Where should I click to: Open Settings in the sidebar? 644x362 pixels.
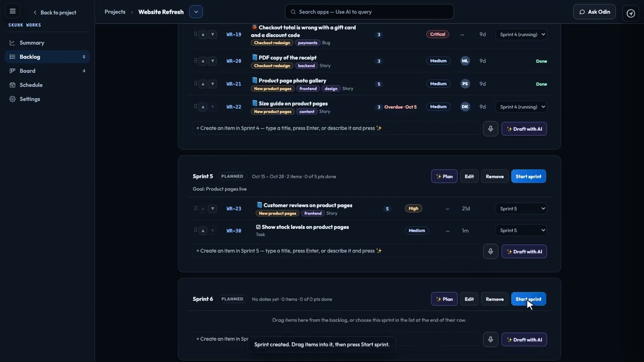click(47, 99)
